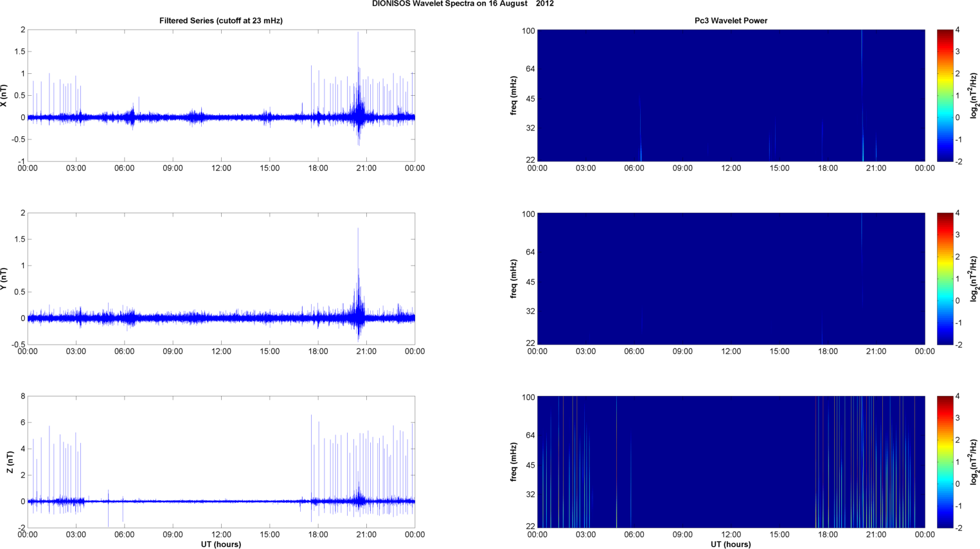The image size is (980, 549).
Task: Click the '45' frequency tick of bottom spectrogram
Action: (x=530, y=465)
